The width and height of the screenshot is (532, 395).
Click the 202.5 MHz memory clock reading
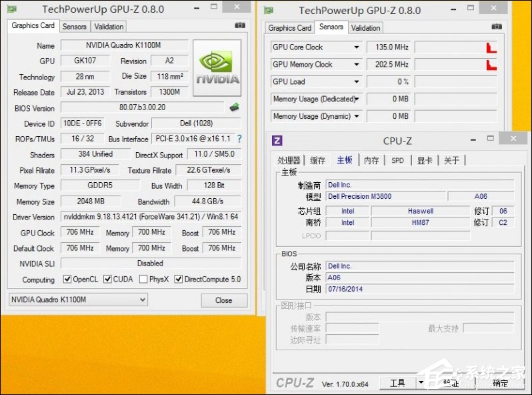pyautogui.click(x=389, y=65)
